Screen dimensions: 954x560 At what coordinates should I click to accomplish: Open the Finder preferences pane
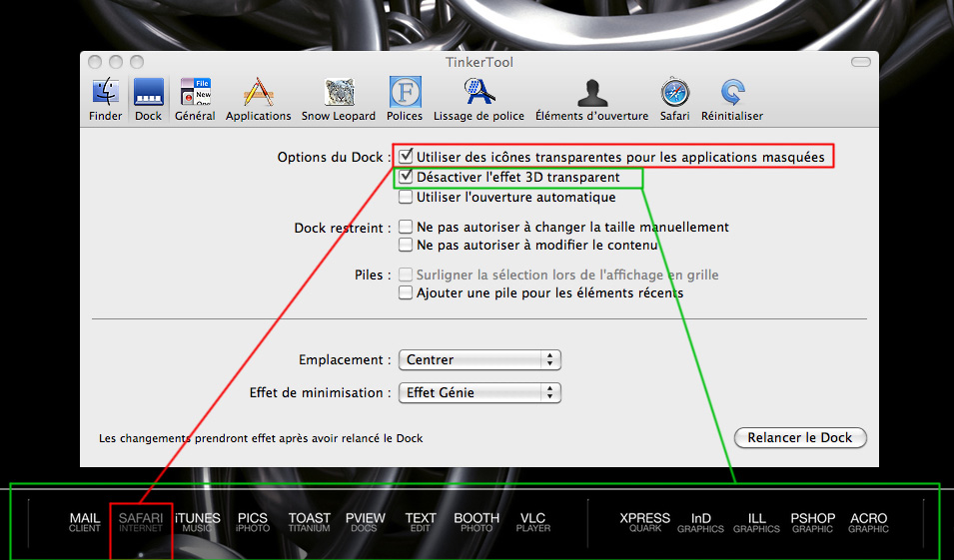tap(105, 99)
